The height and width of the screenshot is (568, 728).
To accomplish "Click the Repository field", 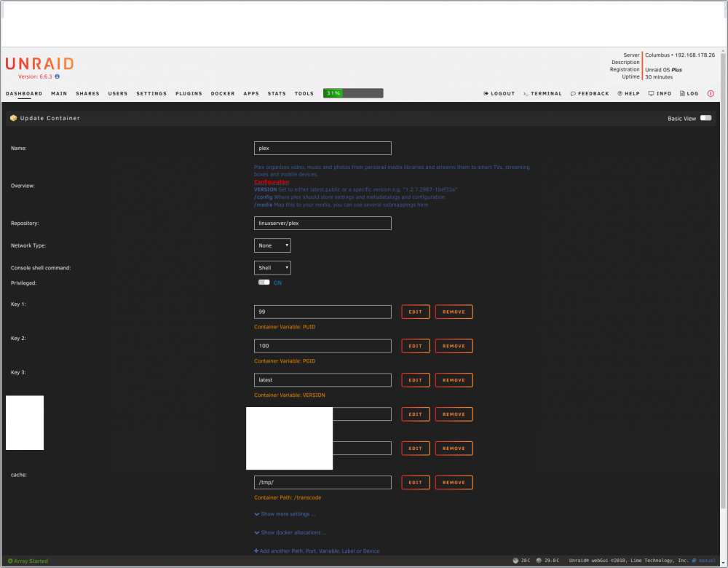I will (x=323, y=223).
